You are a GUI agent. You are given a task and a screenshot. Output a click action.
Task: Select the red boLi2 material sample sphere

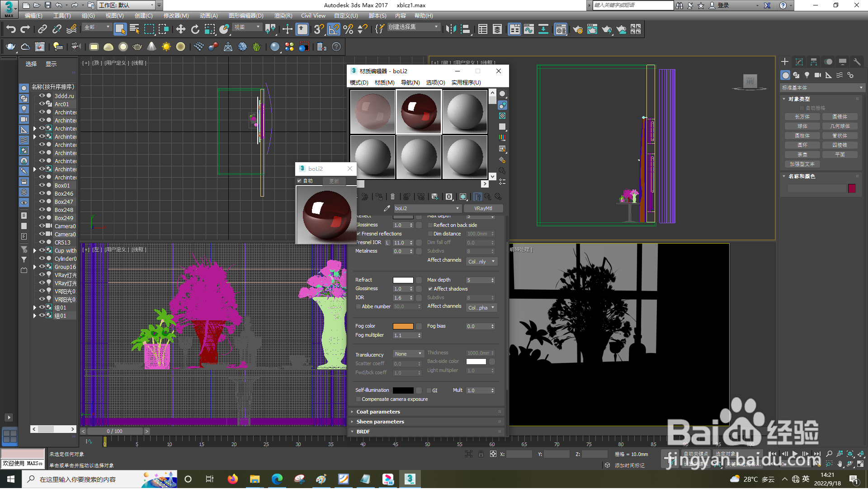(x=419, y=112)
